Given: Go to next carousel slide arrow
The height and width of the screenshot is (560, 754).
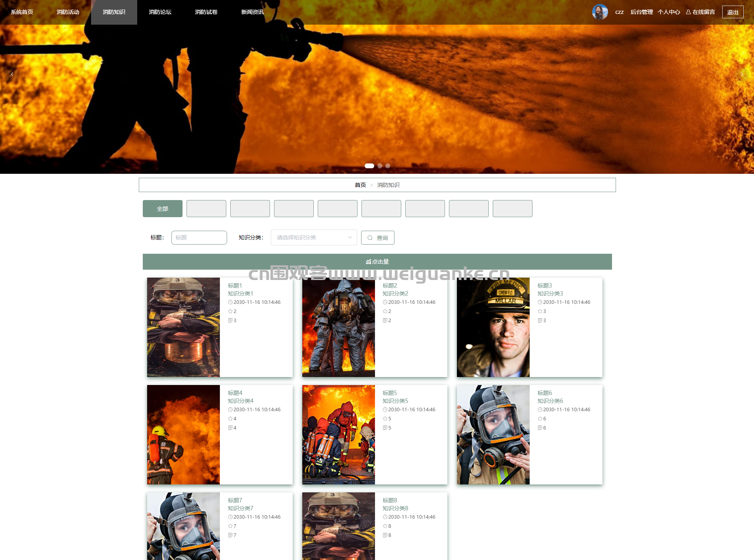Looking at the screenshot, I should (x=742, y=74).
